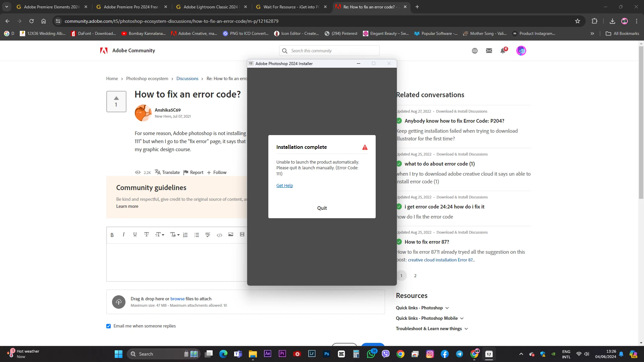
Task: Click the Get Help link
Action: (x=284, y=186)
